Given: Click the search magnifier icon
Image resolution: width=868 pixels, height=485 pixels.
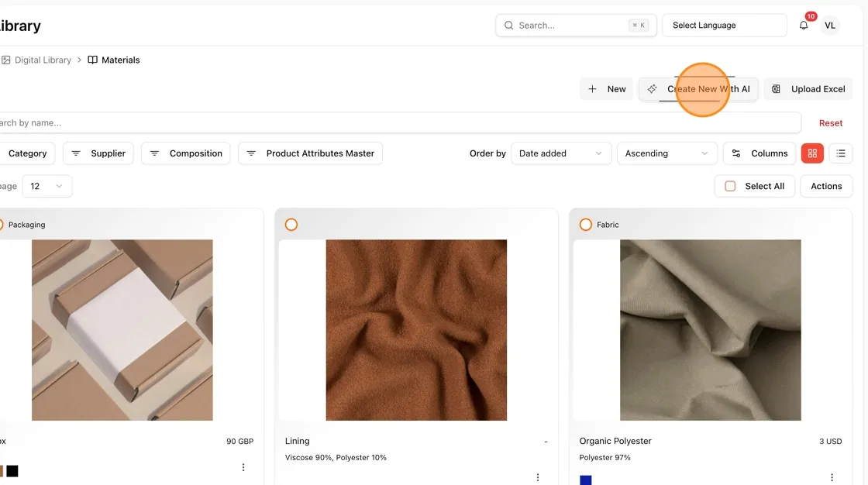Looking at the screenshot, I should tap(508, 26).
